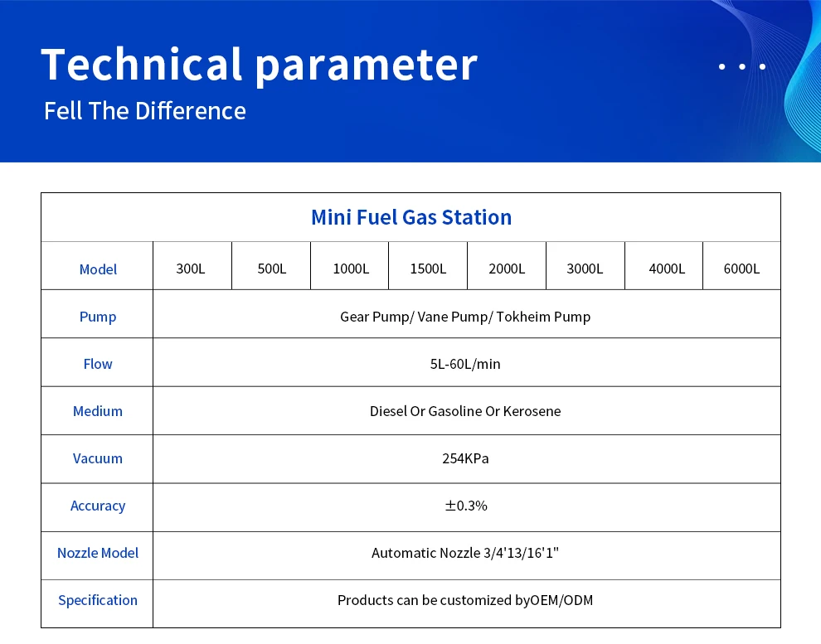
Task: Click the "Pump" row label
Action: (x=98, y=317)
